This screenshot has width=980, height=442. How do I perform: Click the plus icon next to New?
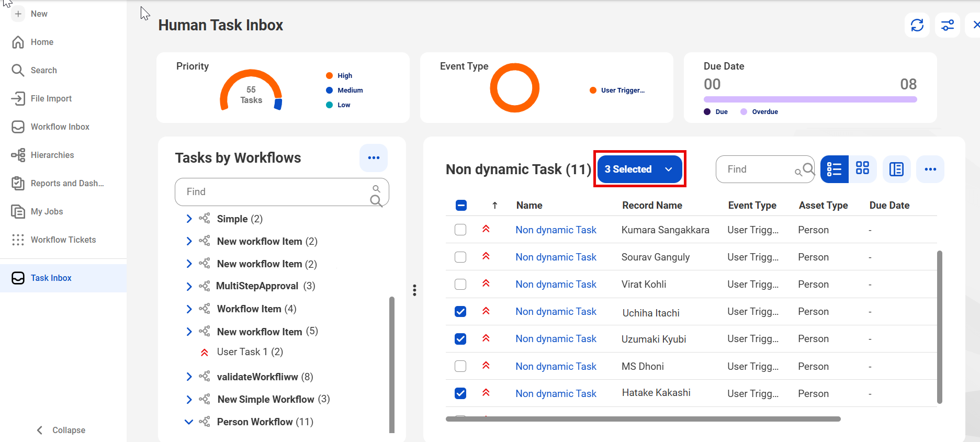[x=18, y=14]
